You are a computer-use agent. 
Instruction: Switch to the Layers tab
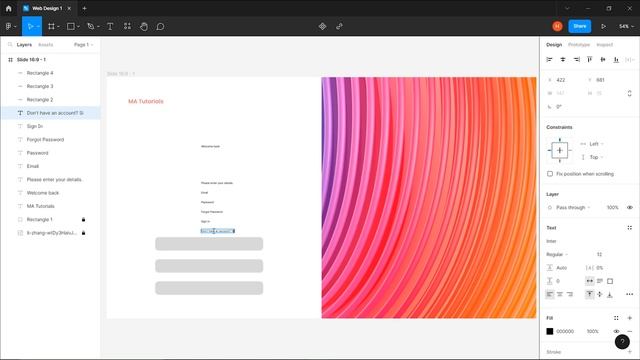(x=24, y=44)
